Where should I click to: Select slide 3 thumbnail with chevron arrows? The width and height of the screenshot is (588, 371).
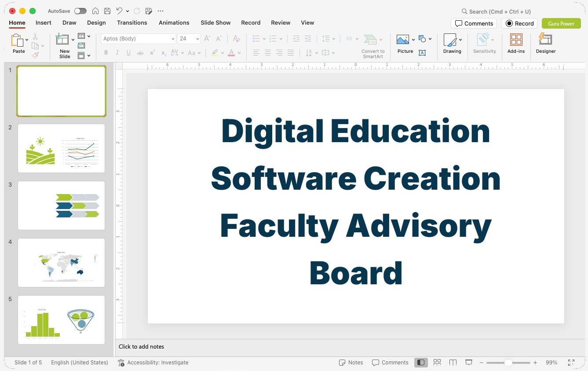coord(61,206)
